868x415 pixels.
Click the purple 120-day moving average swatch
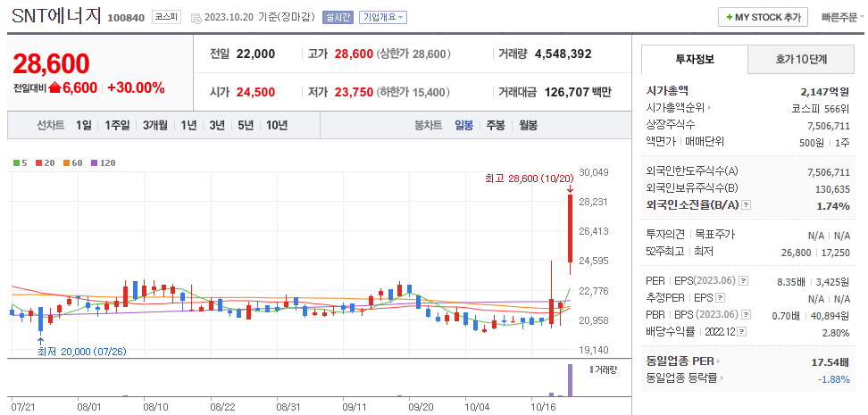pyautogui.click(x=94, y=163)
